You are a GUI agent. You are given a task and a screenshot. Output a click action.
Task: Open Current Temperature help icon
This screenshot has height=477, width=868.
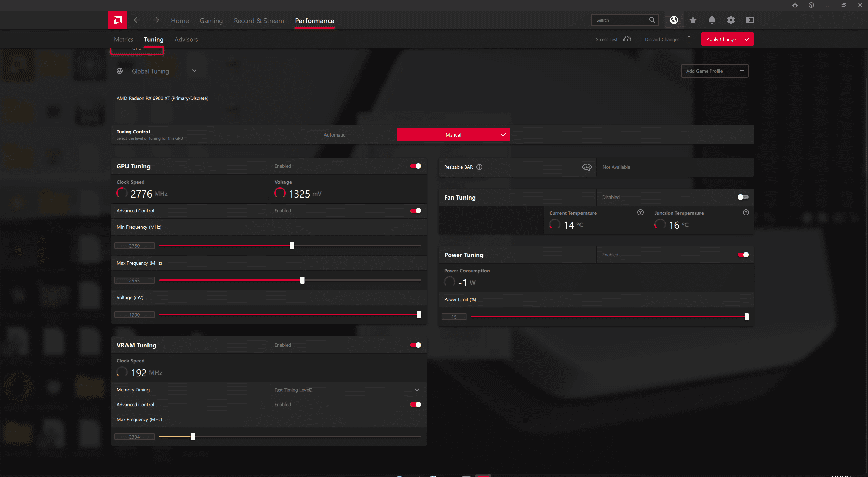point(640,212)
